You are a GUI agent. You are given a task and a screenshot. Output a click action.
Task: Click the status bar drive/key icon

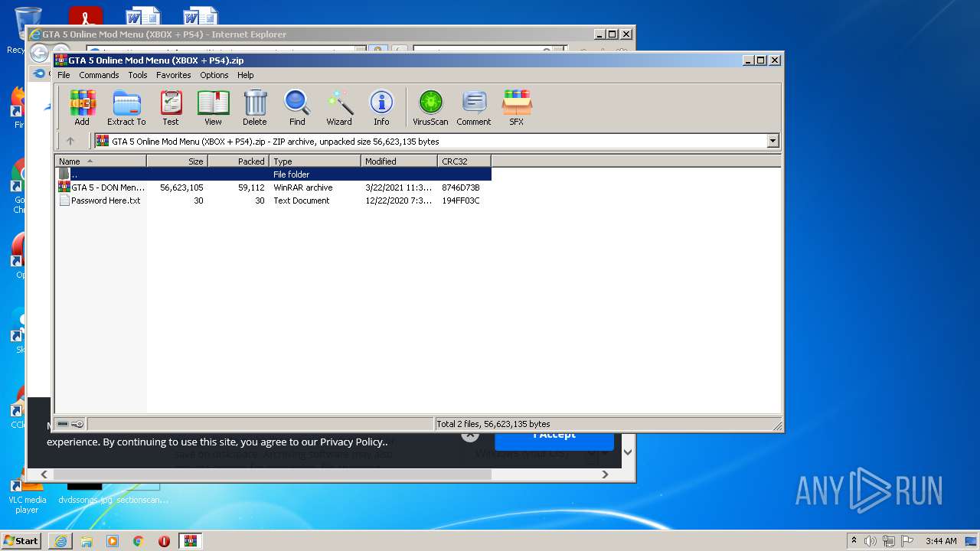70,424
